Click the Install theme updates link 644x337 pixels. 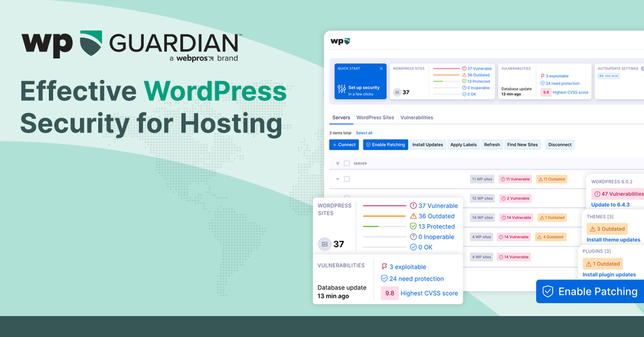[x=613, y=240]
